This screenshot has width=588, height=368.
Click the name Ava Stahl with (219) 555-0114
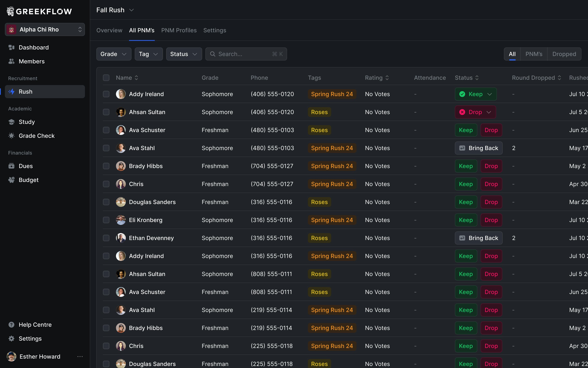click(x=142, y=310)
